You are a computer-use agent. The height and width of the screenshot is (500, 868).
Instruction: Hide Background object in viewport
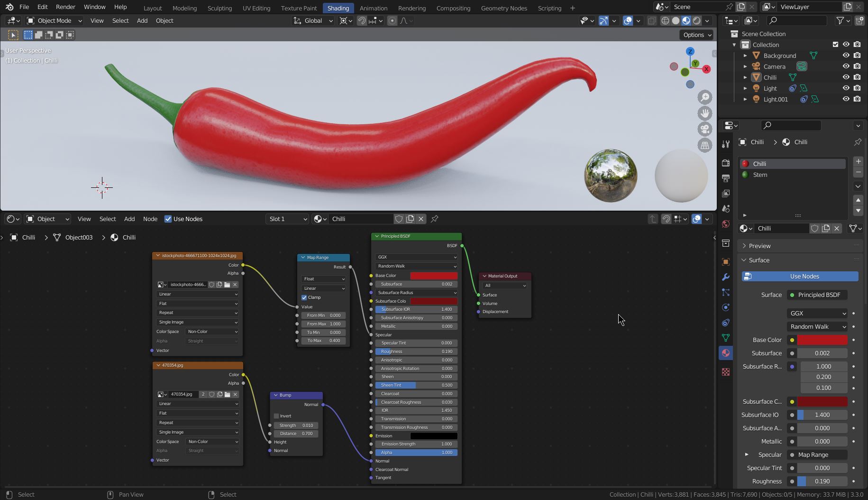tap(846, 56)
